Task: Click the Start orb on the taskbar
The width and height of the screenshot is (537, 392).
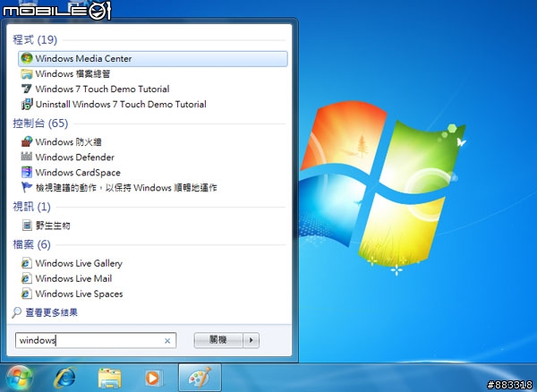Action: (x=20, y=378)
